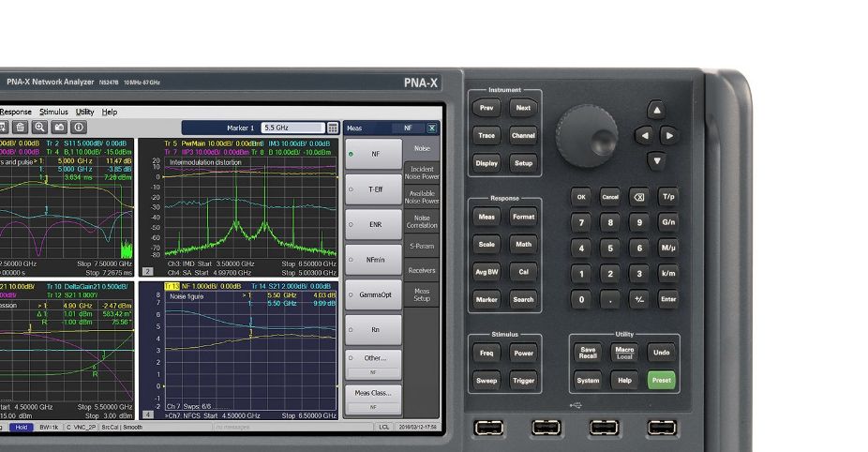This screenshot has height=452, width=868.
Task: Tap the Cal hardware key
Action: click(x=523, y=272)
